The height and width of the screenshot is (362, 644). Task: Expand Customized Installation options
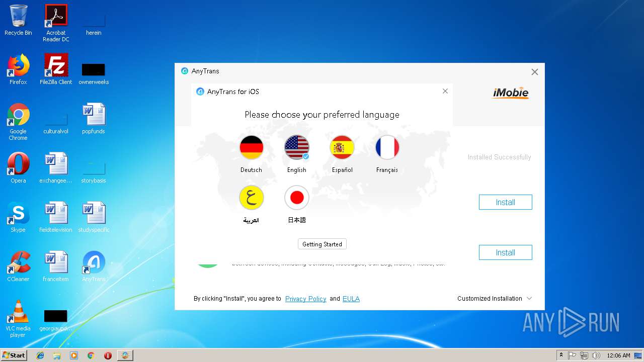(x=495, y=299)
